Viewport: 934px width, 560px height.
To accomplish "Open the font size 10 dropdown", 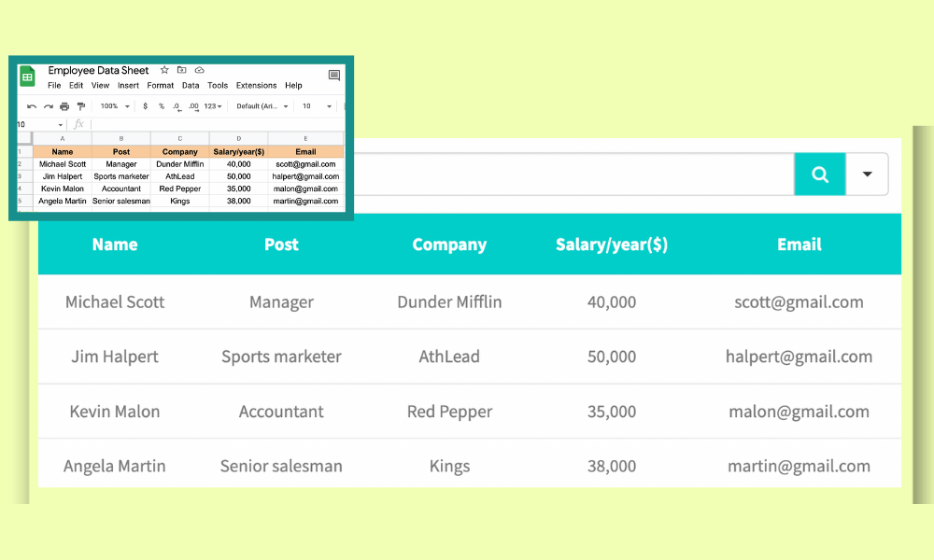I will [317, 105].
